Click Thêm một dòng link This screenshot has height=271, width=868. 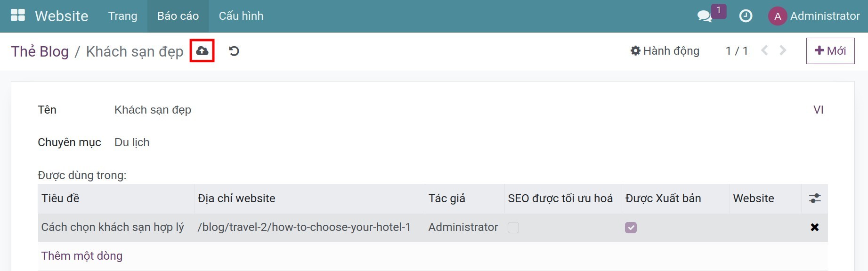(82, 256)
